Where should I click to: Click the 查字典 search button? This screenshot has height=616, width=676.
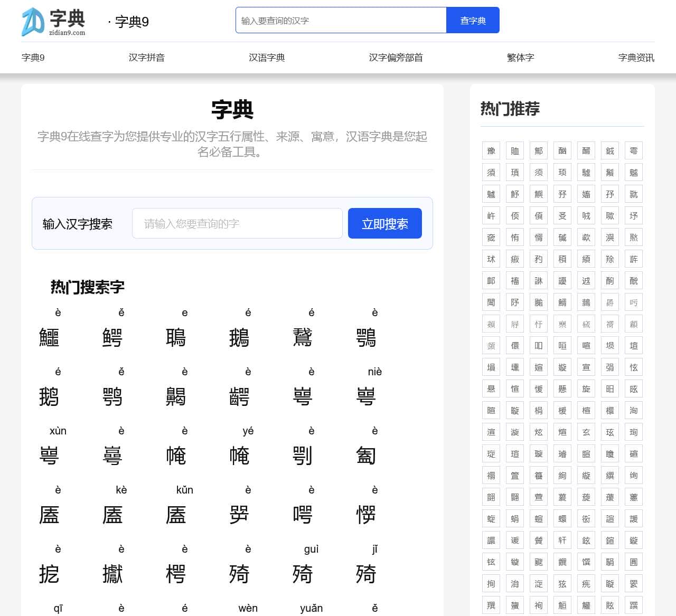[473, 20]
